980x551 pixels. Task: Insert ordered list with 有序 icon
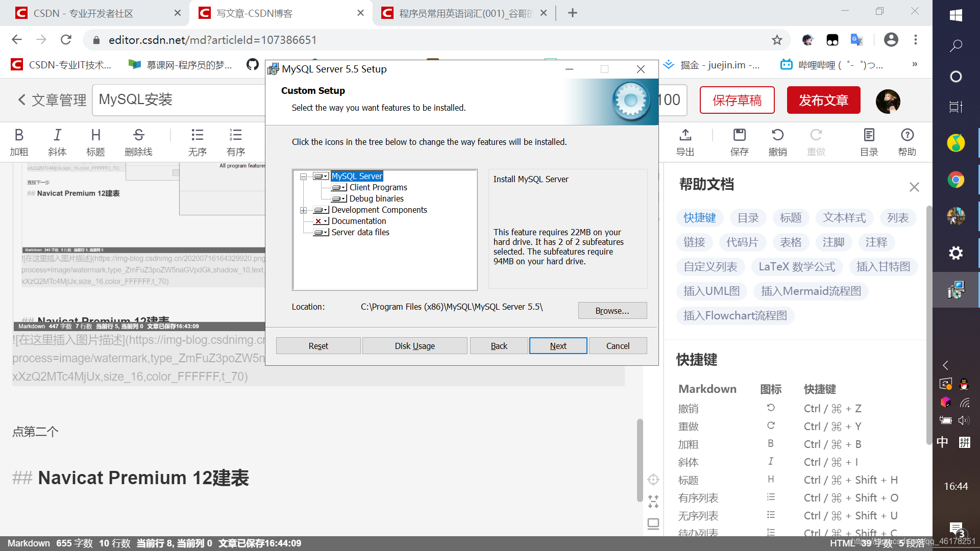point(235,142)
